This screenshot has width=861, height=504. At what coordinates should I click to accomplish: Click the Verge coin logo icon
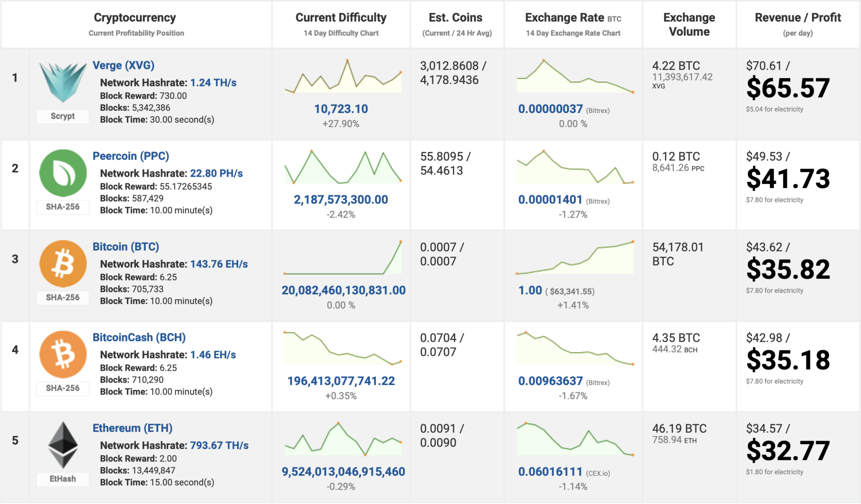(x=63, y=82)
